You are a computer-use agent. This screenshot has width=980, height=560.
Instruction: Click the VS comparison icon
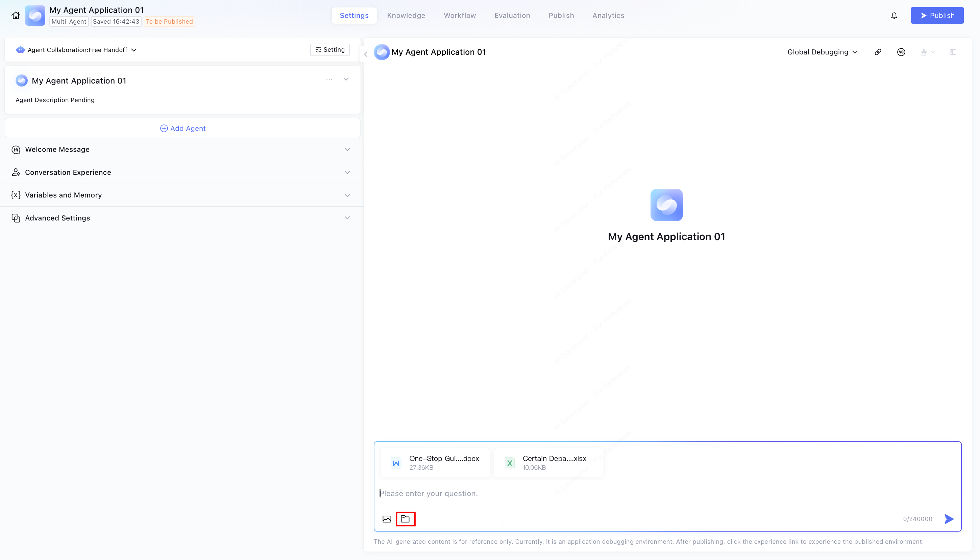901,52
